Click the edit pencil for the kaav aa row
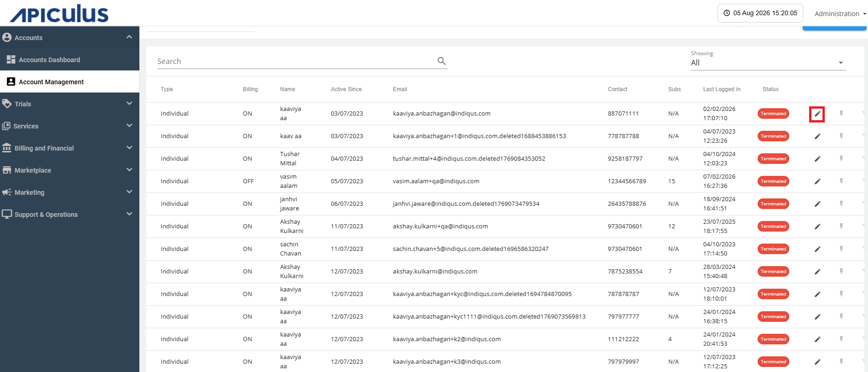This screenshot has height=372, width=868. pyautogui.click(x=817, y=136)
